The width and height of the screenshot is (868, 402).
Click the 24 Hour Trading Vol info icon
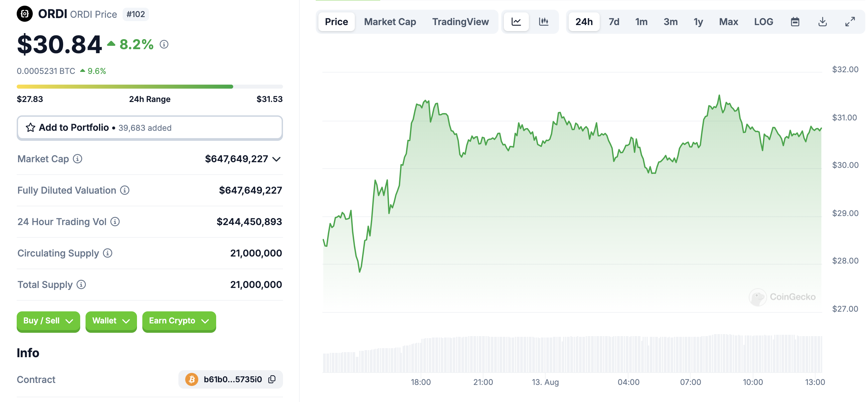[x=115, y=222]
